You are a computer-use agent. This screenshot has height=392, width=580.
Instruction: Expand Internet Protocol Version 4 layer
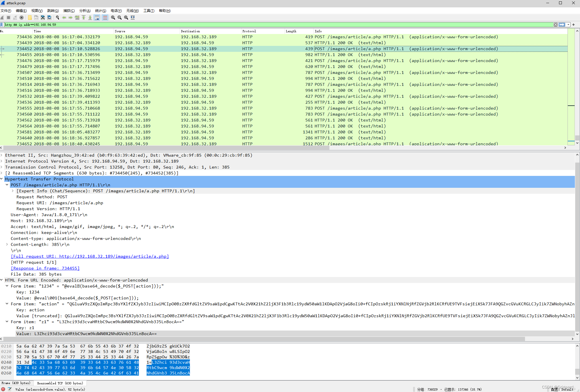pos(2,161)
